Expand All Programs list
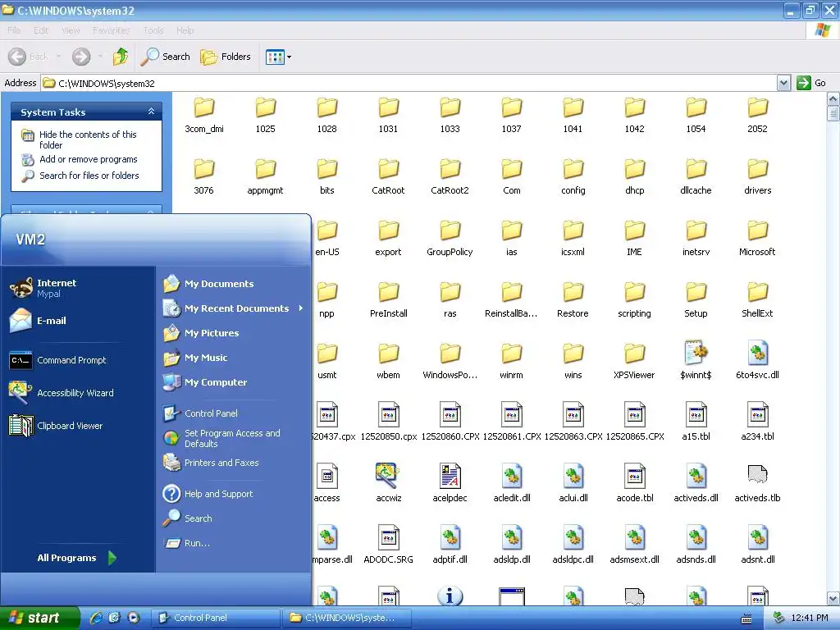840x630 pixels. 76,558
